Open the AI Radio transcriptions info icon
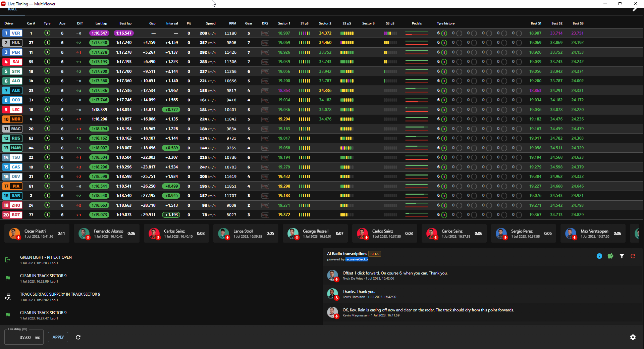The image size is (644, 349). click(599, 256)
